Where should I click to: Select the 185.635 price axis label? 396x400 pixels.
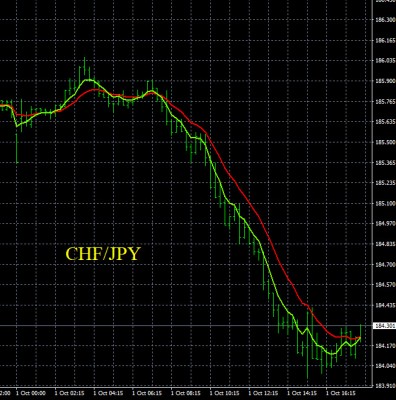coord(385,122)
